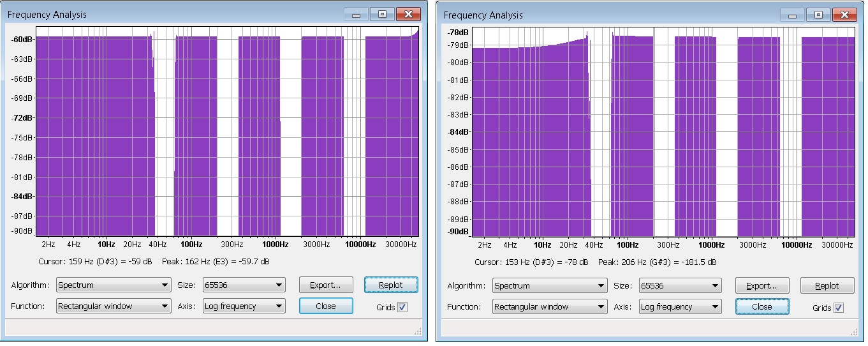Open Function dropdown in left window
Viewport: 868px width, 346px height.
[114, 306]
